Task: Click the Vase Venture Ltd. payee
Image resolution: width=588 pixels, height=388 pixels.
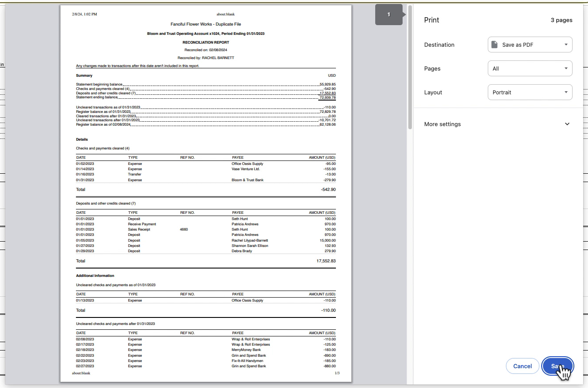Action: coord(246,169)
